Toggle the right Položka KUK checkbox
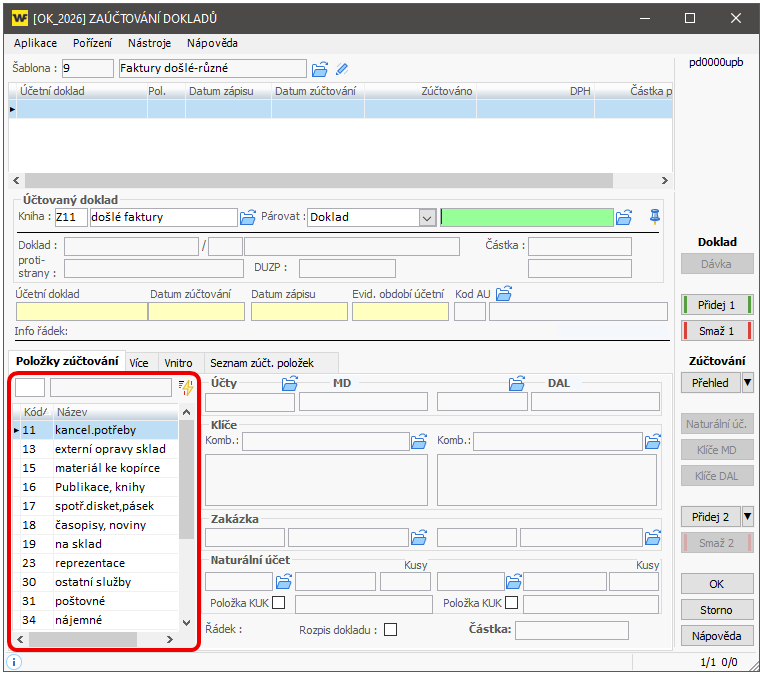 point(511,602)
